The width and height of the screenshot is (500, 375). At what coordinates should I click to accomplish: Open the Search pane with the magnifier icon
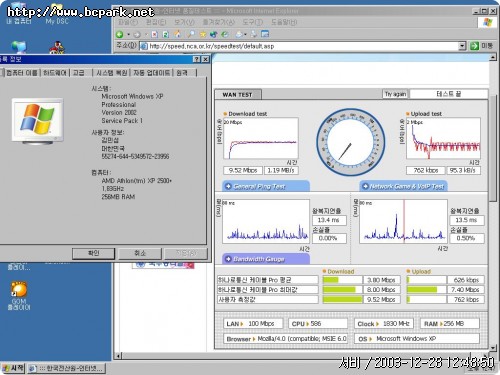coord(191,34)
